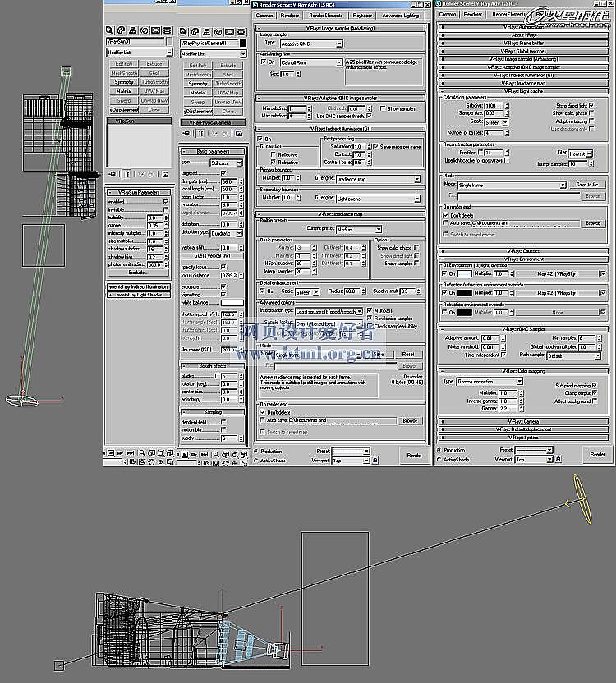Open Modify tab icon above VRayPhysicalCamera01 name
This screenshot has height=683, width=616.
[195, 32]
